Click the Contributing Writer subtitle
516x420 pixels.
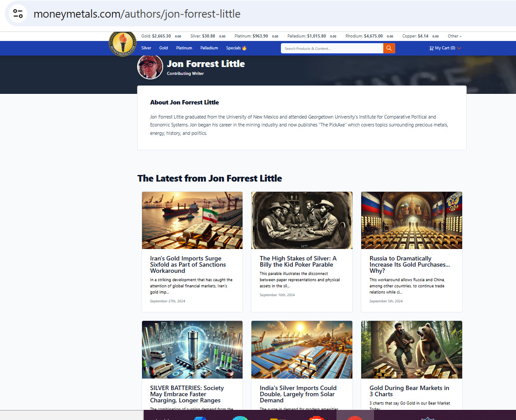coord(185,73)
